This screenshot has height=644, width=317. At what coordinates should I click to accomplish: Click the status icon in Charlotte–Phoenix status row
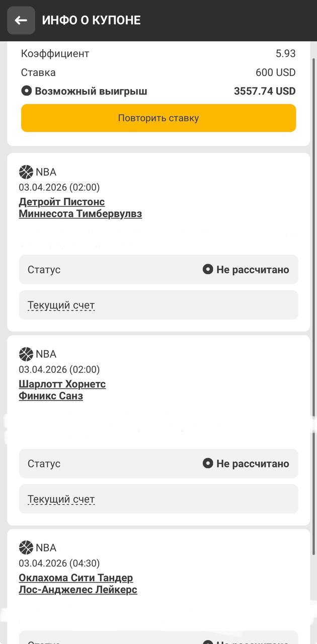click(208, 463)
